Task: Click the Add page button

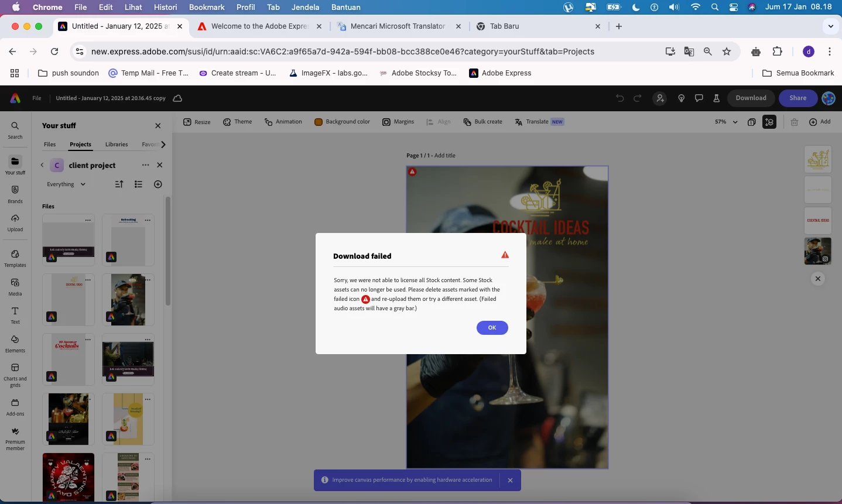Action: [x=820, y=122]
